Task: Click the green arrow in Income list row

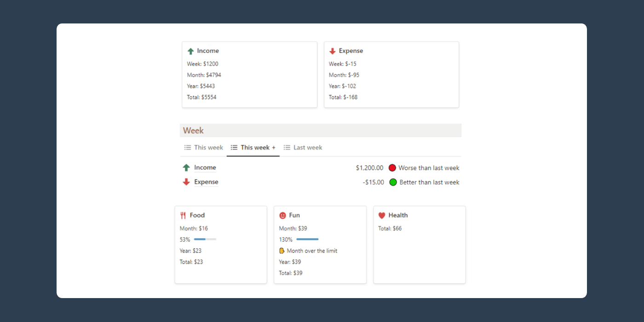Action: [x=186, y=168]
